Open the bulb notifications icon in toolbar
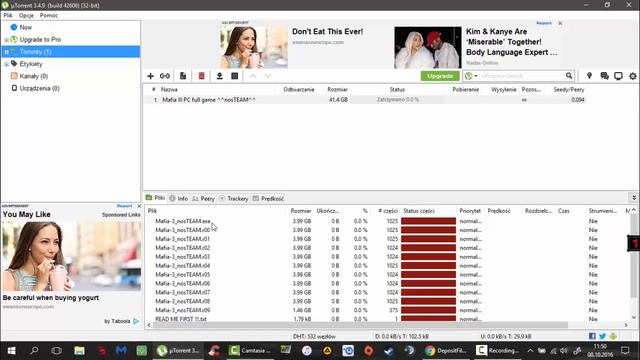Viewport: 640px width, 360px height. [x=589, y=76]
